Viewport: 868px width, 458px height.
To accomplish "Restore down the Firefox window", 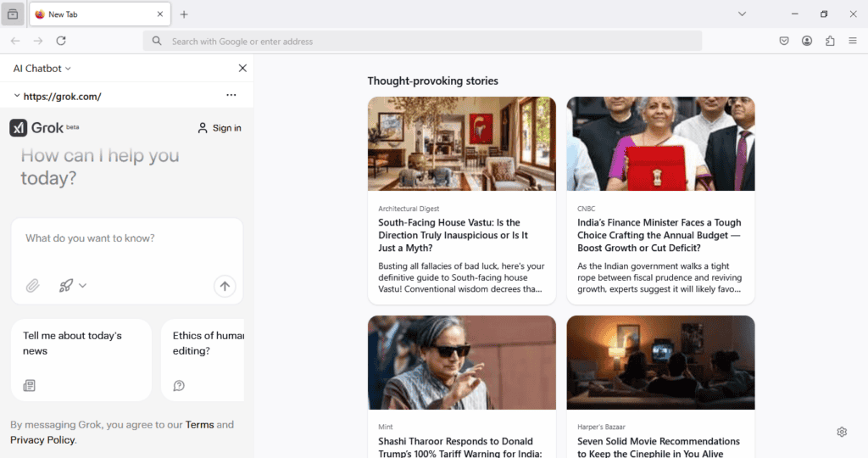I will click(x=824, y=14).
